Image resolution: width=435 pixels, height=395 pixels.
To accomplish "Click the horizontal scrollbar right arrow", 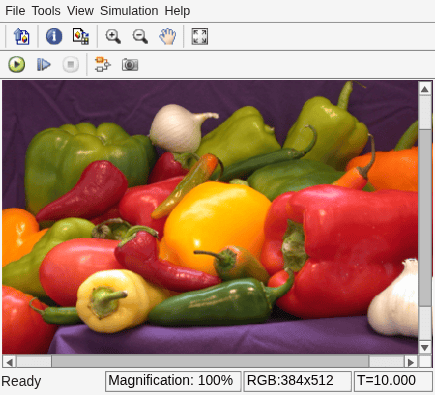I will point(411,362).
